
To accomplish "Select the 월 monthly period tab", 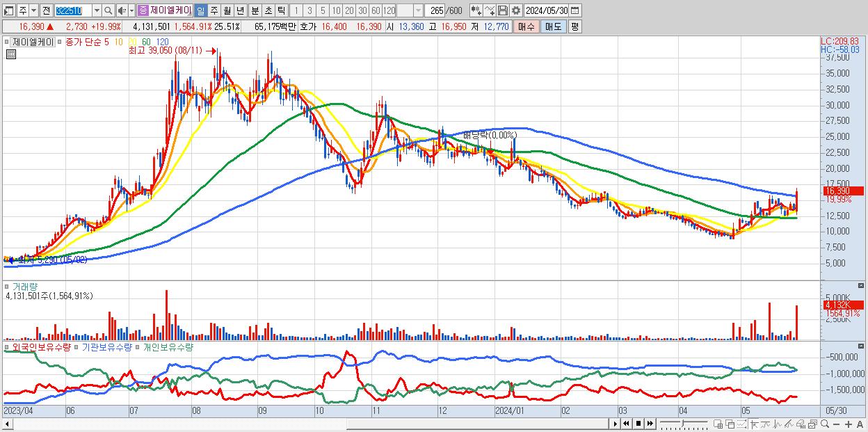I will [227, 10].
